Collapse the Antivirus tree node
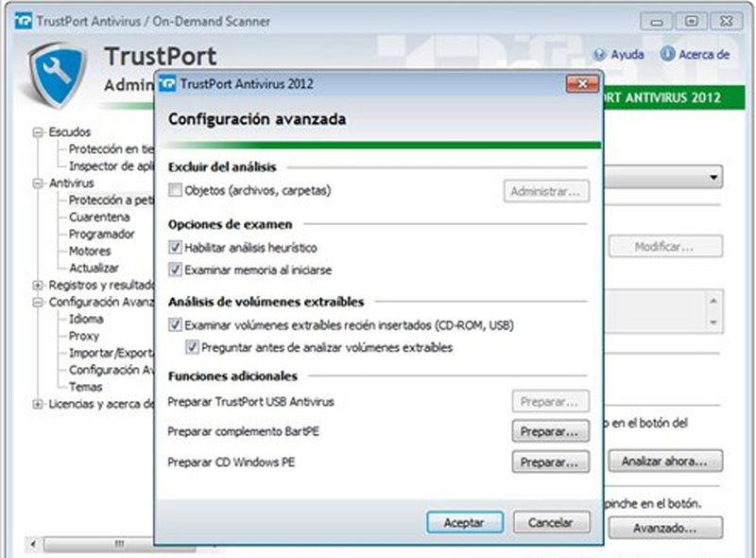The height and width of the screenshot is (558, 756). pos(38,183)
